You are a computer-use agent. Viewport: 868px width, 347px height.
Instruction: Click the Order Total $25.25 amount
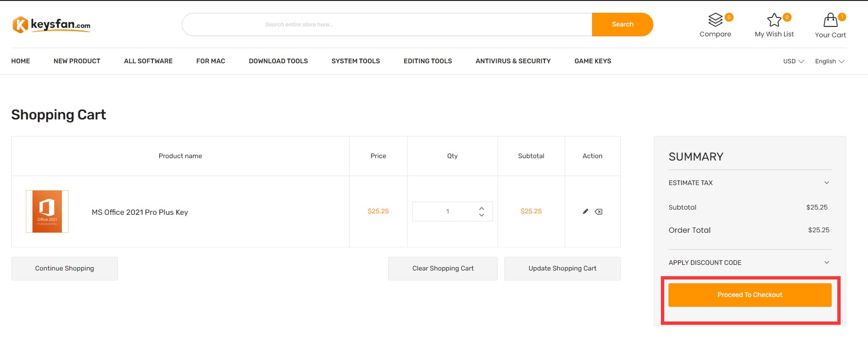(819, 230)
